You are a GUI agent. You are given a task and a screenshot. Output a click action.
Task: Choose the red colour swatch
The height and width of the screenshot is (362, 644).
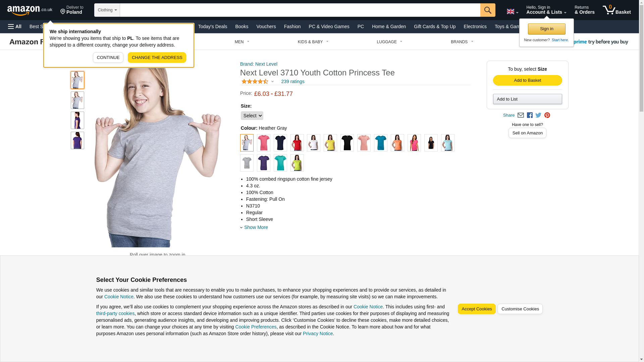point(297,143)
